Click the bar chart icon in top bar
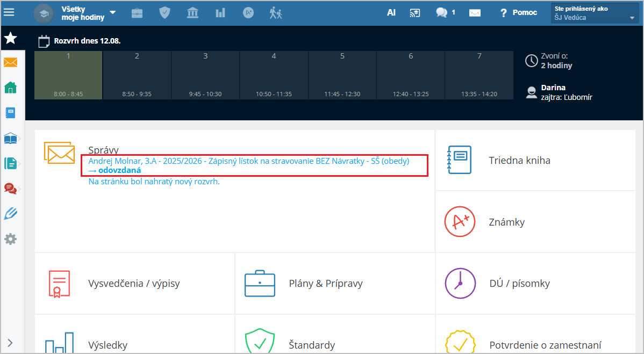This screenshot has width=644, height=354. coord(220,13)
